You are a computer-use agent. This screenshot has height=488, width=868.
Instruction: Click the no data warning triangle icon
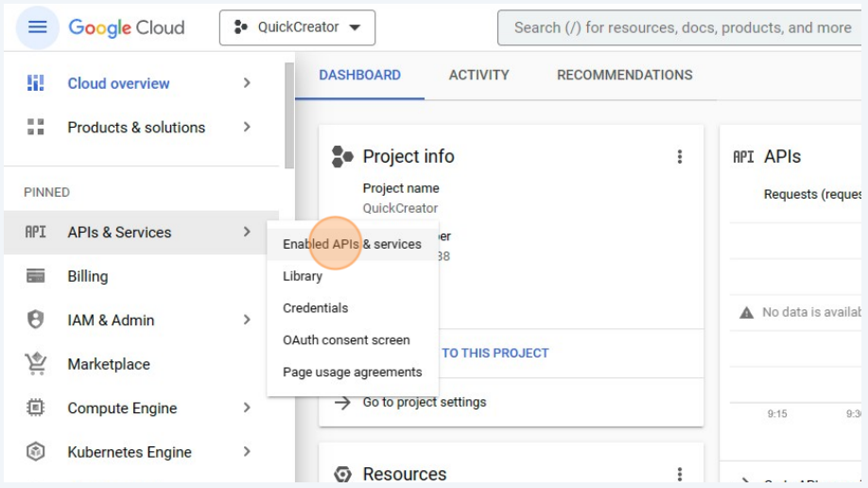tap(747, 312)
